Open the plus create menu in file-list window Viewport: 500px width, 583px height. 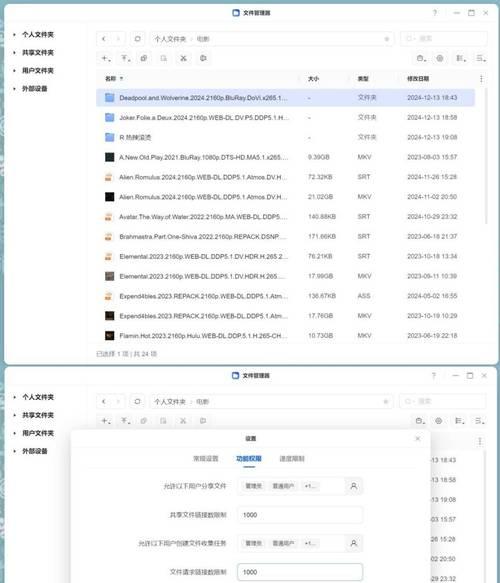pos(106,58)
